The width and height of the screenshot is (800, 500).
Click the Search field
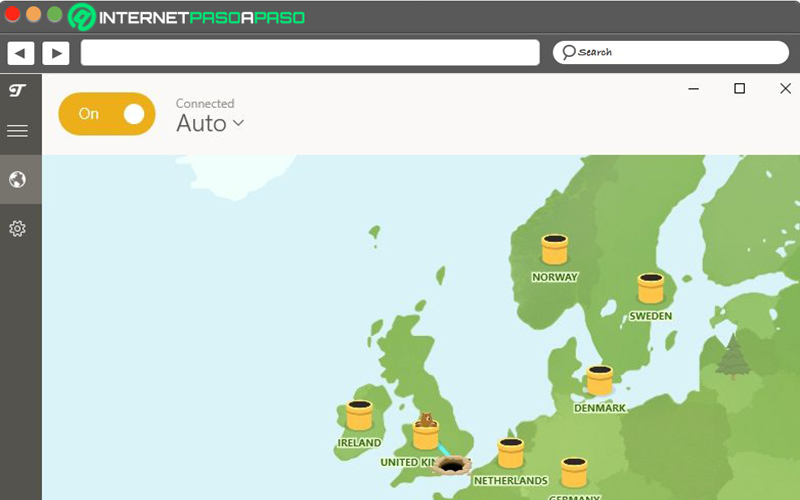(x=671, y=53)
